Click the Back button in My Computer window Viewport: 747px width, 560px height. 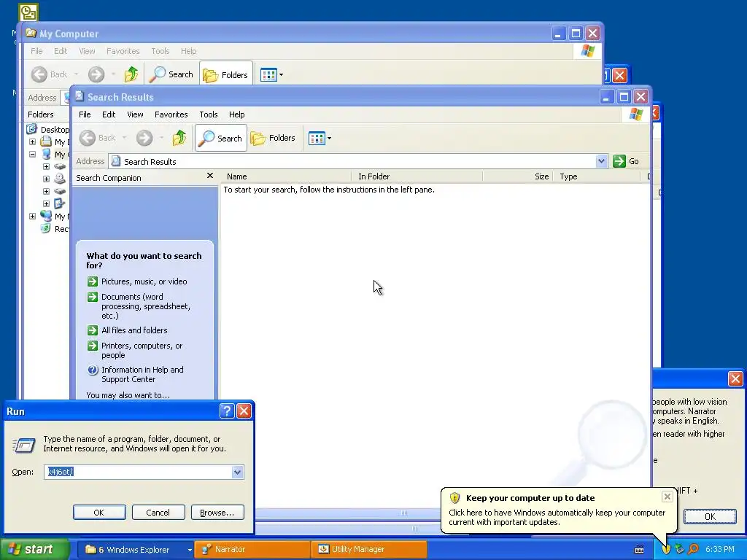click(49, 74)
